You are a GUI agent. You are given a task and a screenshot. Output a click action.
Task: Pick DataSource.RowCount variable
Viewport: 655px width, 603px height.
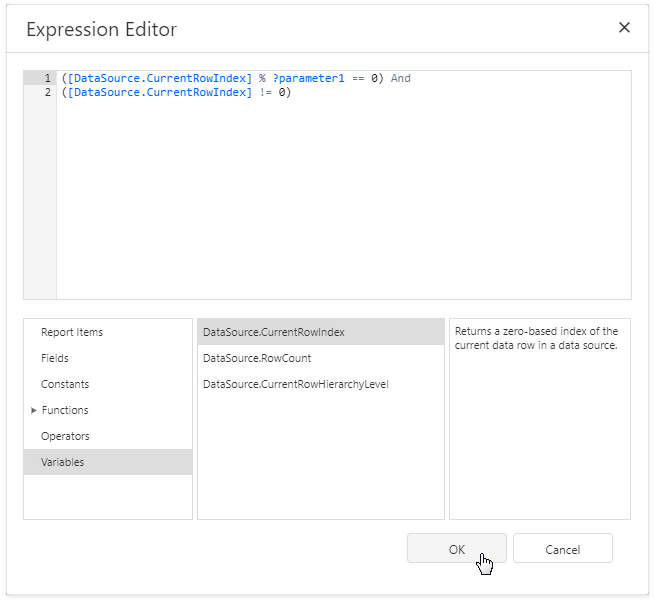click(321, 358)
